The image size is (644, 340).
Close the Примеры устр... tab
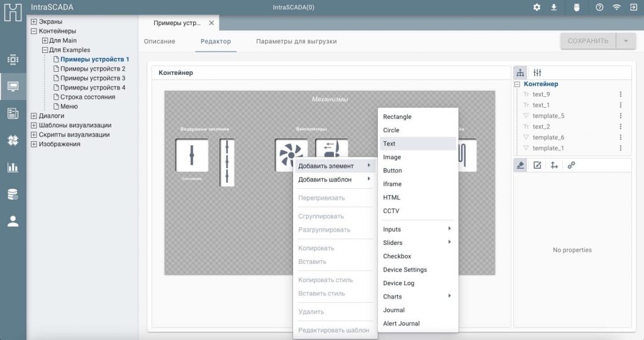[x=211, y=23]
